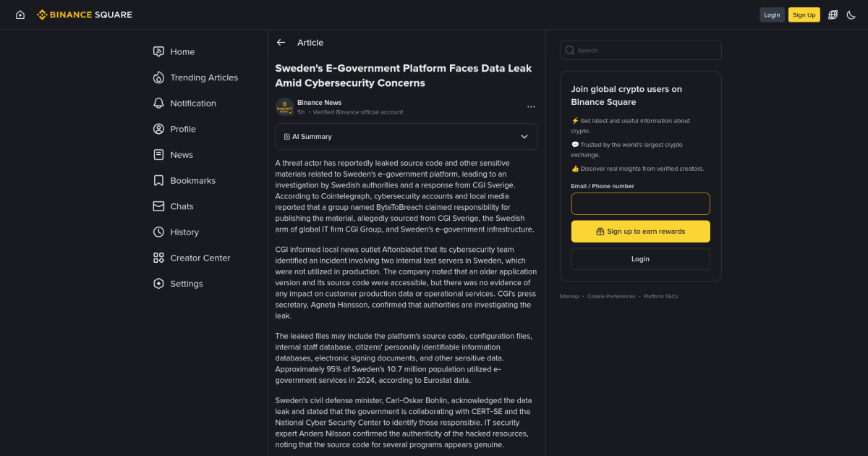Open the Chats envelope icon
Image resolution: width=868 pixels, height=456 pixels.
(x=158, y=206)
